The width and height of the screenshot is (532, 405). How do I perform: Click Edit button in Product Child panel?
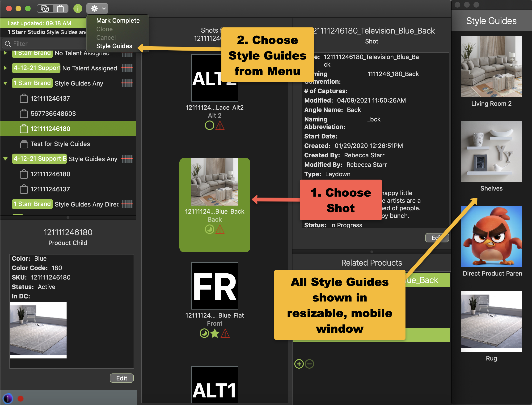[122, 378]
